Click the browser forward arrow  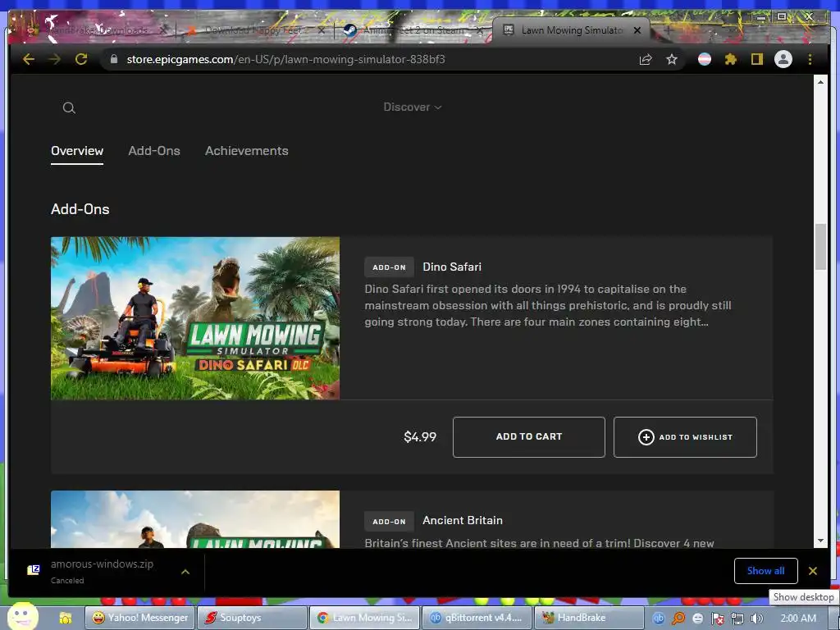click(x=55, y=59)
